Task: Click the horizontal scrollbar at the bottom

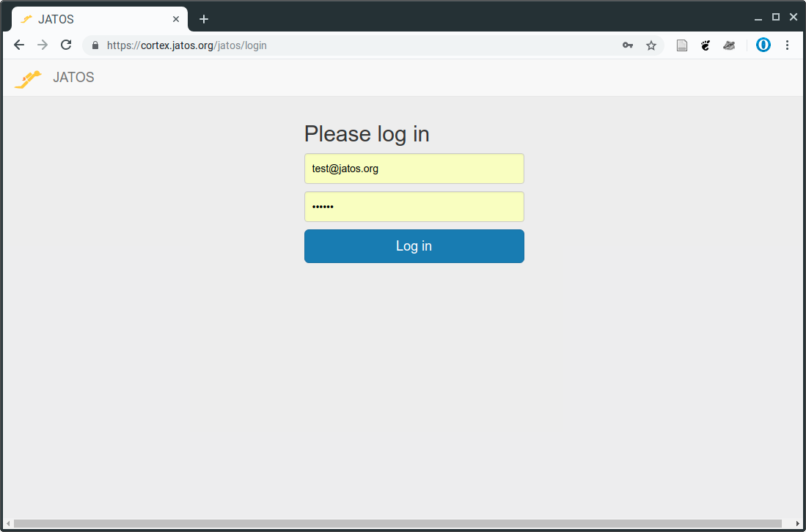Action: pos(397,523)
